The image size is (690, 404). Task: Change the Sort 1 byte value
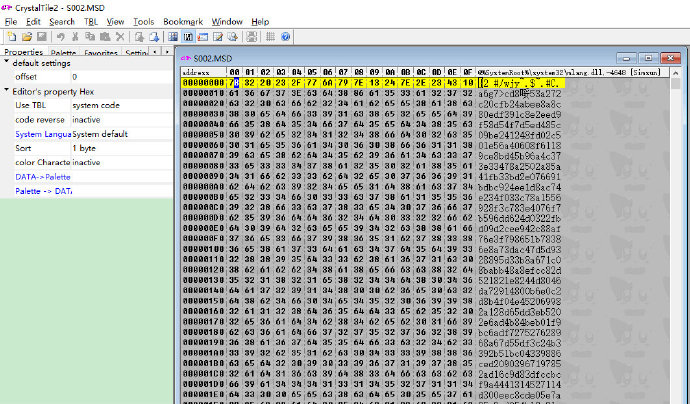click(x=121, y=148)
